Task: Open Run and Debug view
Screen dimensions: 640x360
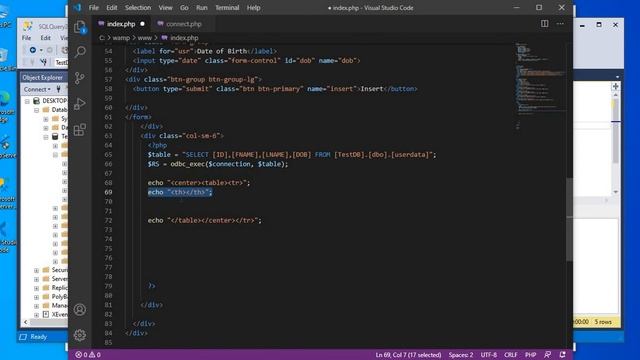Action: [80, 104]
